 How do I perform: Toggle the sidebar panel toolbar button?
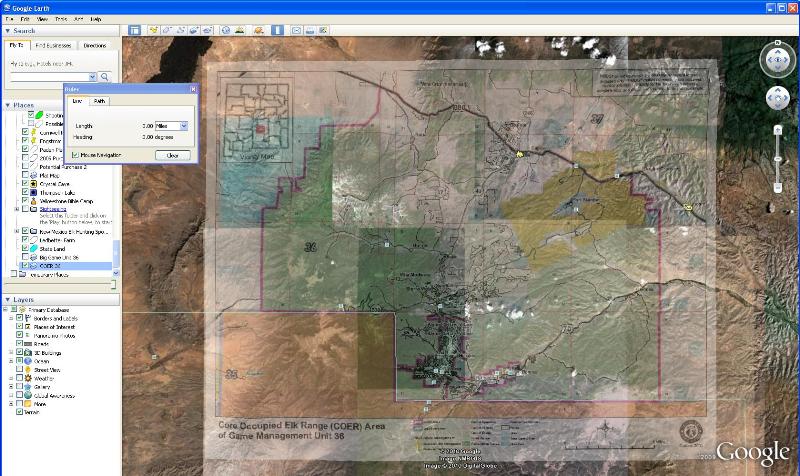(x=134, y=31)
